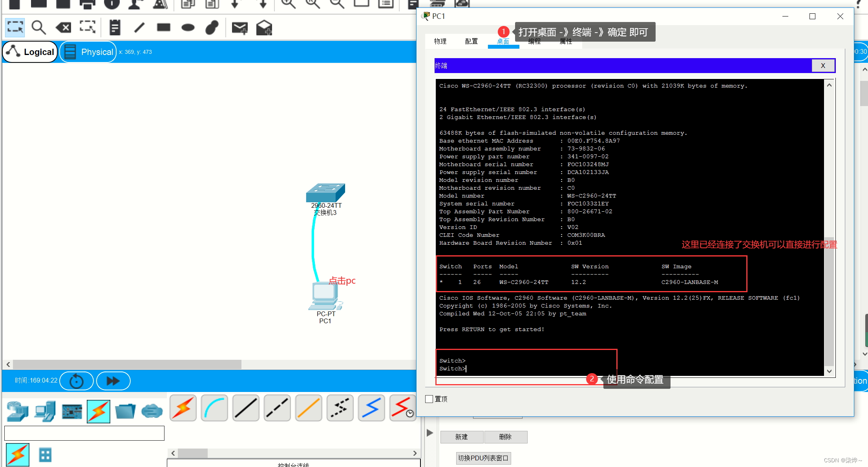
Task: Pick the automatic connection type
Action: 183,408
